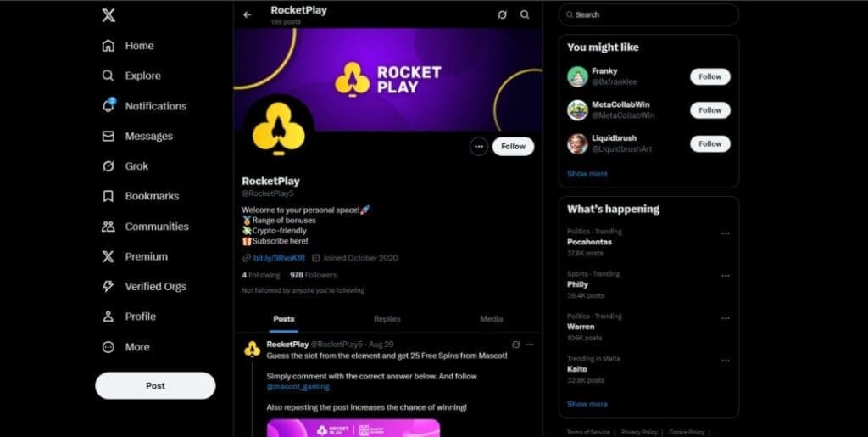Switch to the Media tab
This screenshot has height=437, width=868.
pos(491,319)
